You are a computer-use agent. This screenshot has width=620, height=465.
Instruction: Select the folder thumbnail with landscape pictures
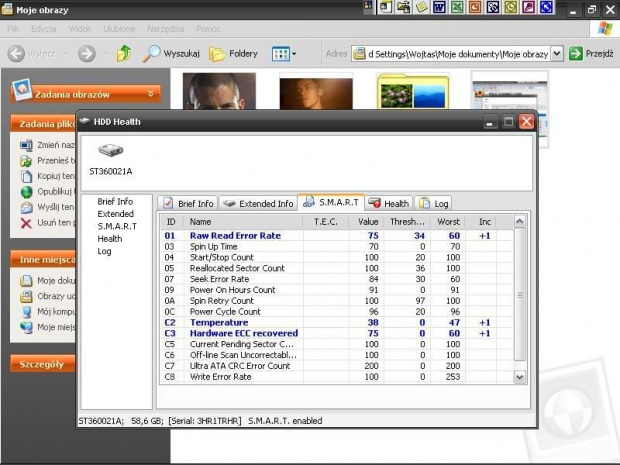coord(413,91)
